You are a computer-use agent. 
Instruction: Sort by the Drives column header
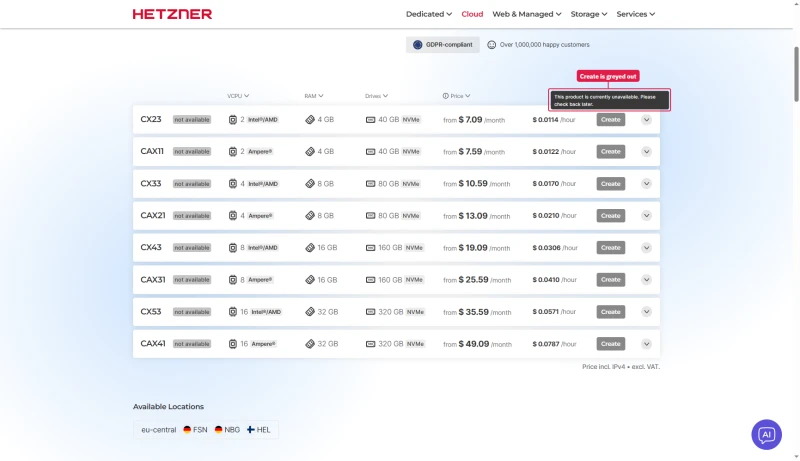377,96
